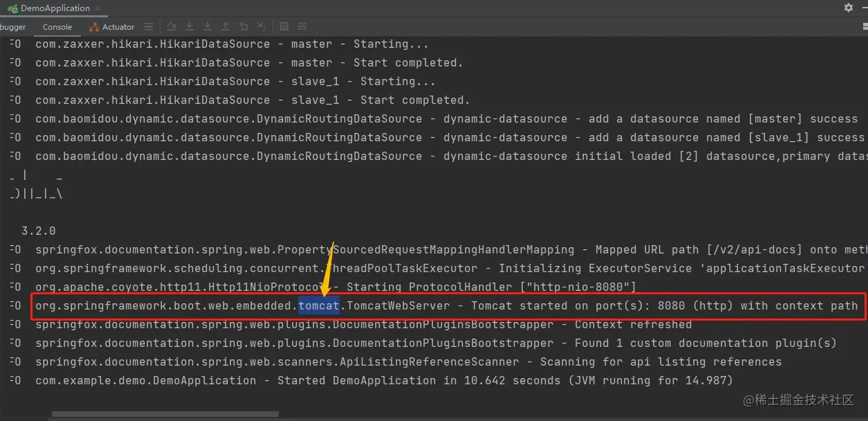Click the DemoApplication Spring Boot run icon
Screen dimensions: 868x421
(12, 8)
